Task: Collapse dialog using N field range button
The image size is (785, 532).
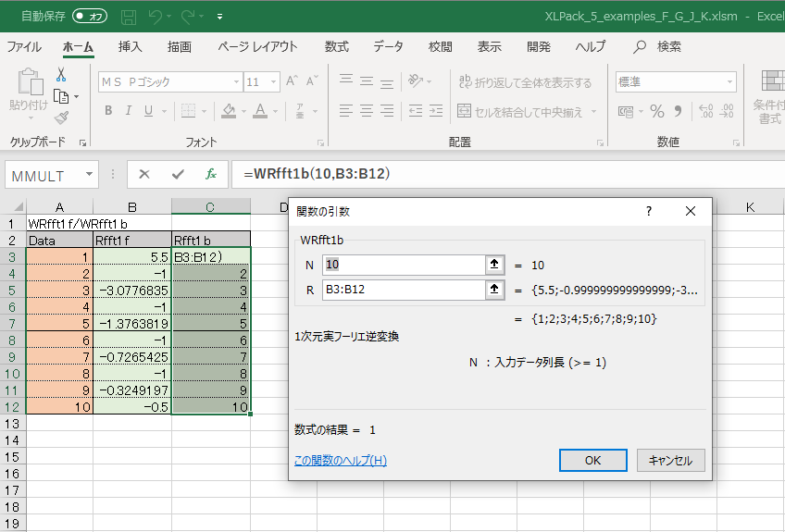Action: tap(494, 265)
